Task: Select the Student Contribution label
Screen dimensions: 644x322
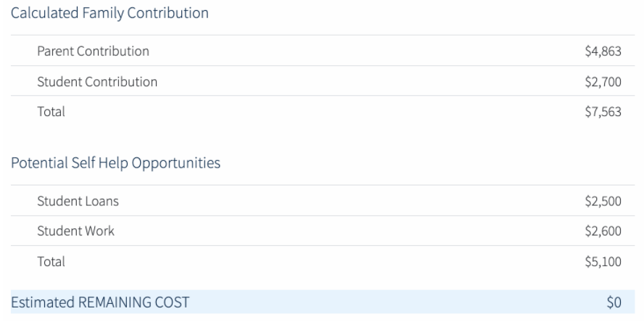Action: [97, 81]
